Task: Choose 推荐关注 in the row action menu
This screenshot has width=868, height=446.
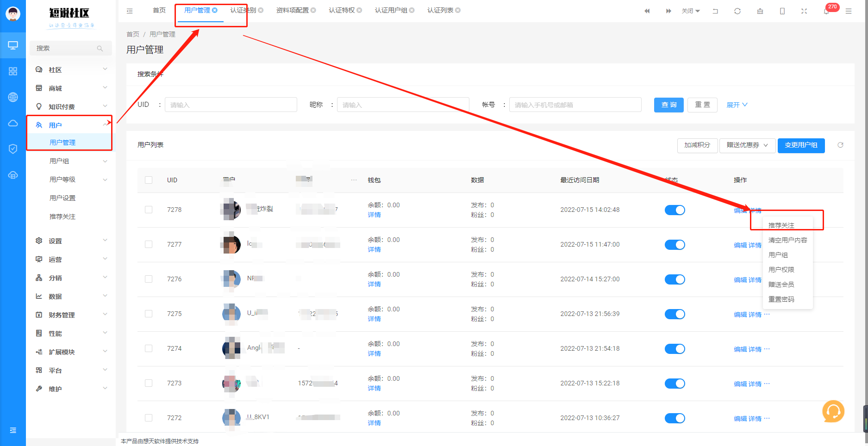Action: click(x=781, y=225)
